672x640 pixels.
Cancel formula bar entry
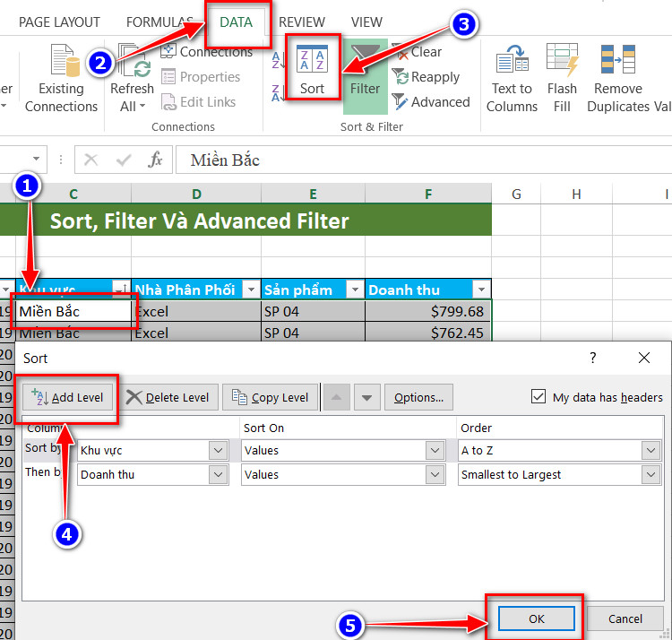tap(90, 160)
